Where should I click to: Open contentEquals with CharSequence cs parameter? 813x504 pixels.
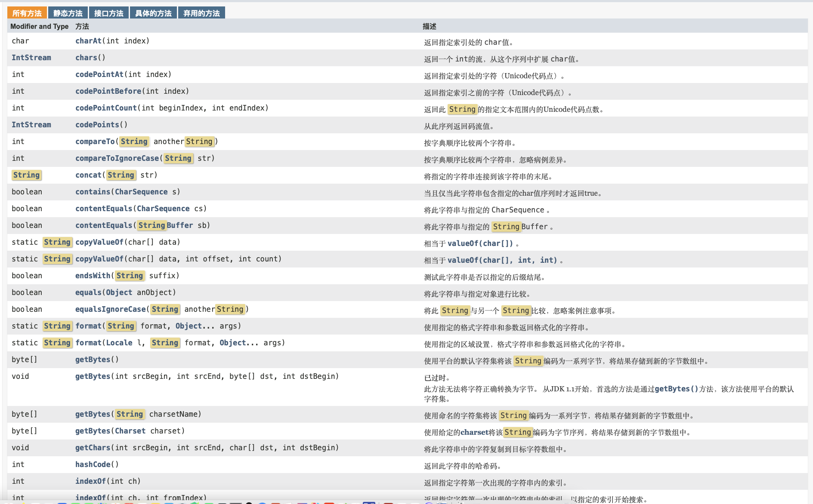pyautogui.click(x=104, y=209)
